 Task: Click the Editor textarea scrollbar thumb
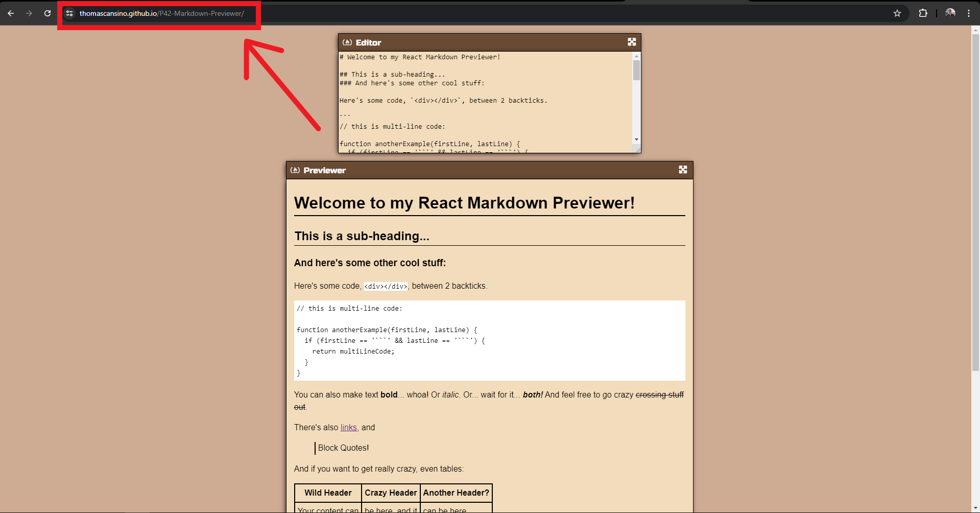pyautogui.click(x=636, y=70)
